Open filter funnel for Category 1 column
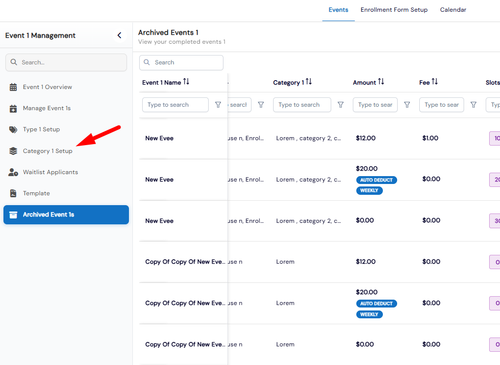The width and height of the screenshot is (500, 365). tap(340, 105)
